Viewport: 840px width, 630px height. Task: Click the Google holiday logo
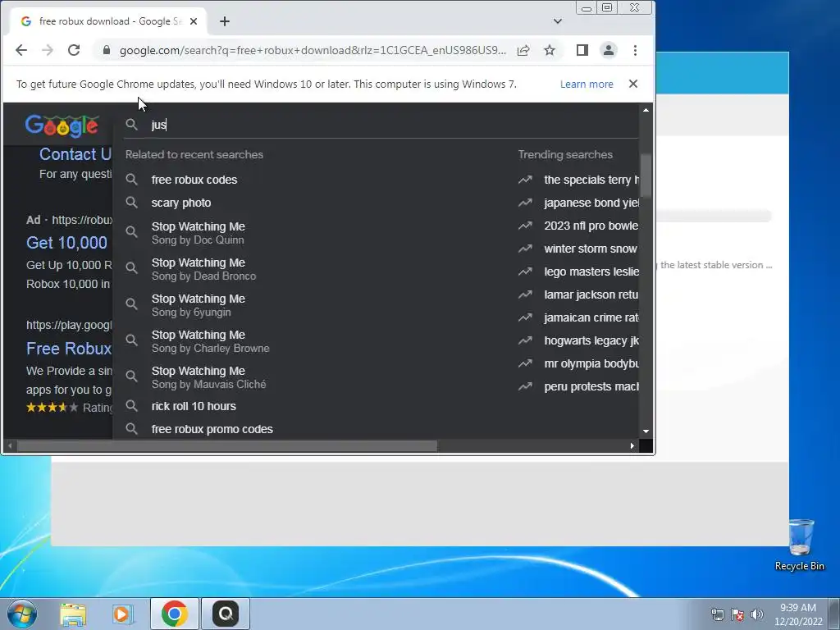[62, 126]
